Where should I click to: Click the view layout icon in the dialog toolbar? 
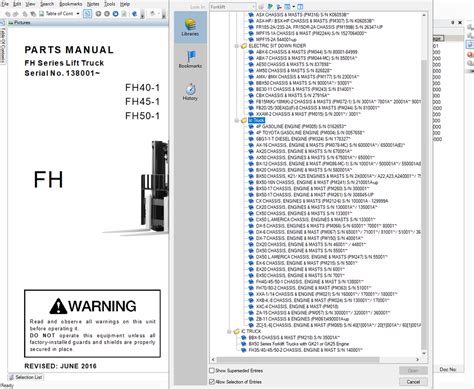coord(287,7)
